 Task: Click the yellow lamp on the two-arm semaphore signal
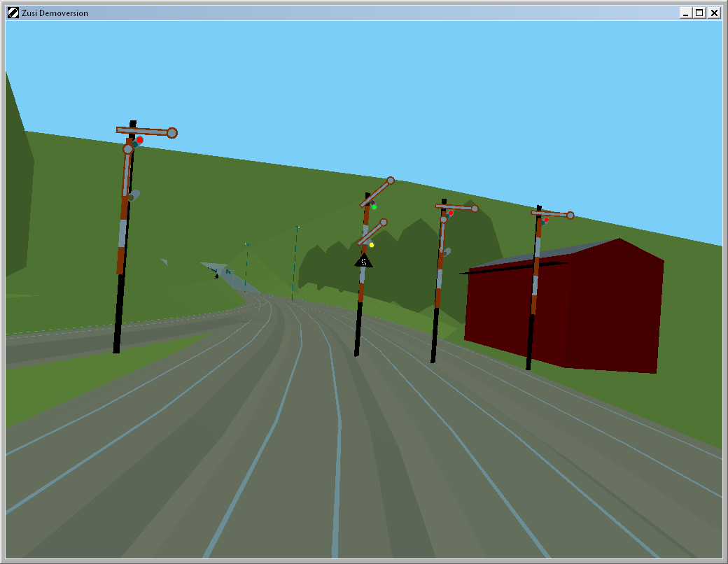click(x=372, y=245)
